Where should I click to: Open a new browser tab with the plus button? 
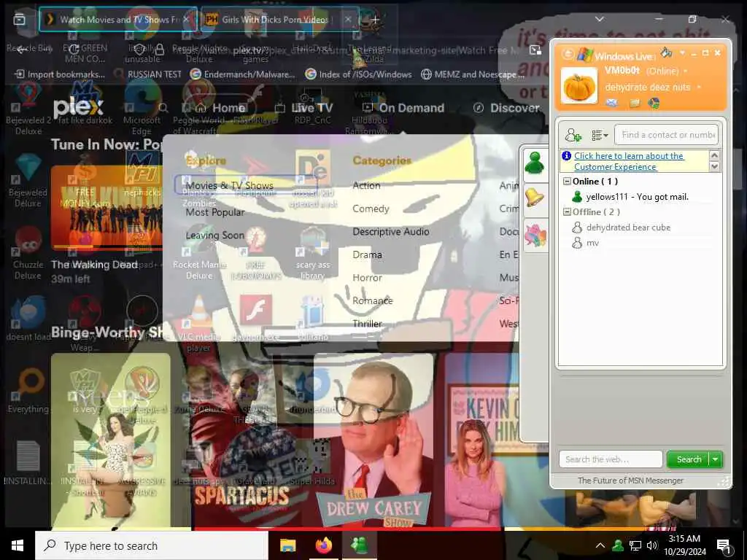376,20
